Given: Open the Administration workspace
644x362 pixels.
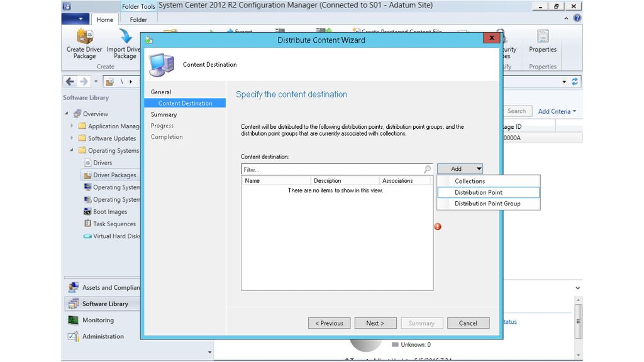Looking at the screenshot, I should point(103,336).
